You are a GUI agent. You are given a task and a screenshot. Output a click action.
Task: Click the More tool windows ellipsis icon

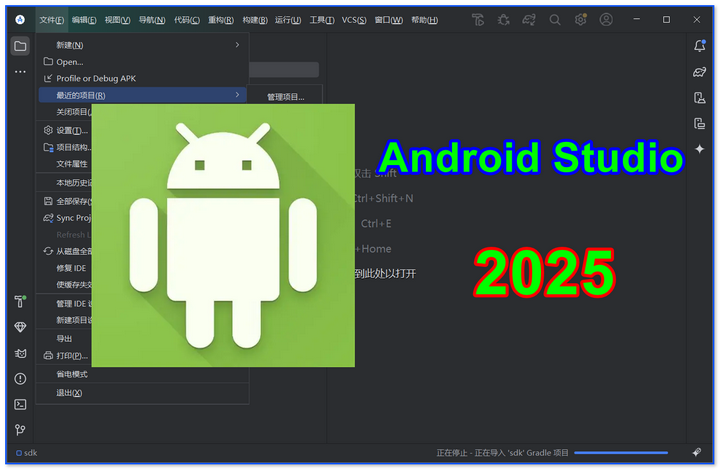coord(20,72)
